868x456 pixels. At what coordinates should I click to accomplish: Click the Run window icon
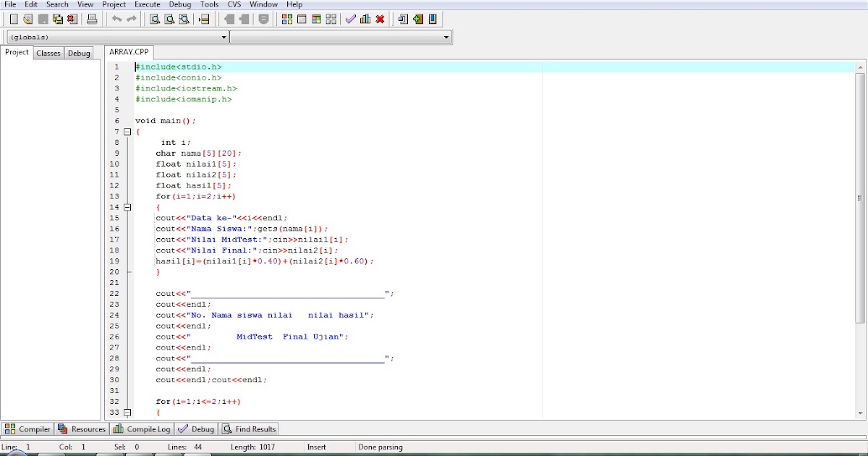click(302, 19)
